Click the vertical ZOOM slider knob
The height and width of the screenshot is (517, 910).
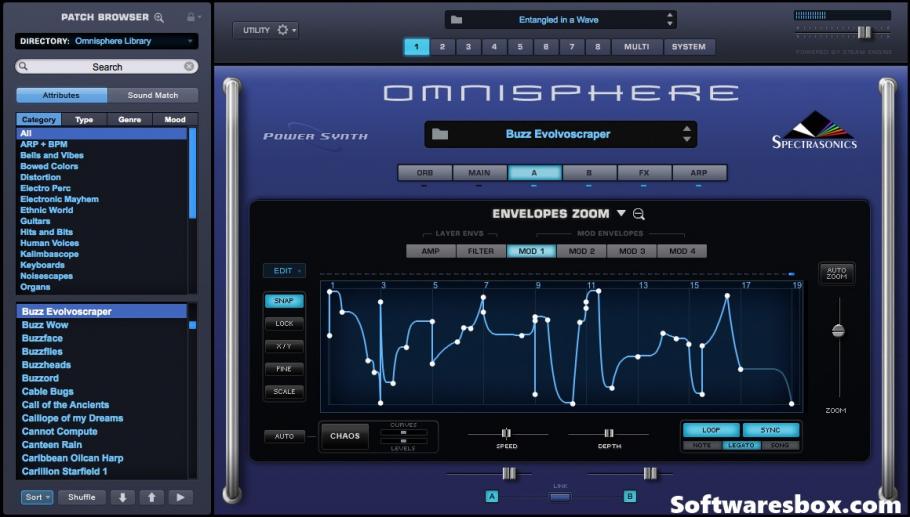coord(838,331)
